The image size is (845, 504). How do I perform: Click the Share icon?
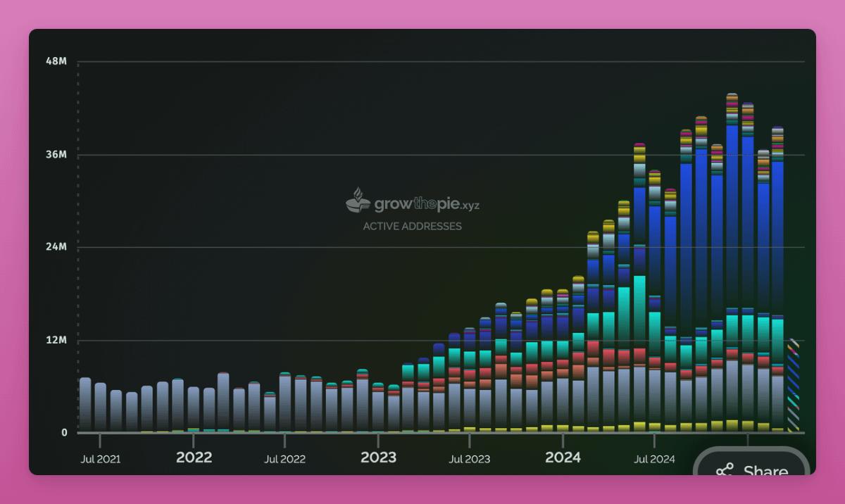725,470
